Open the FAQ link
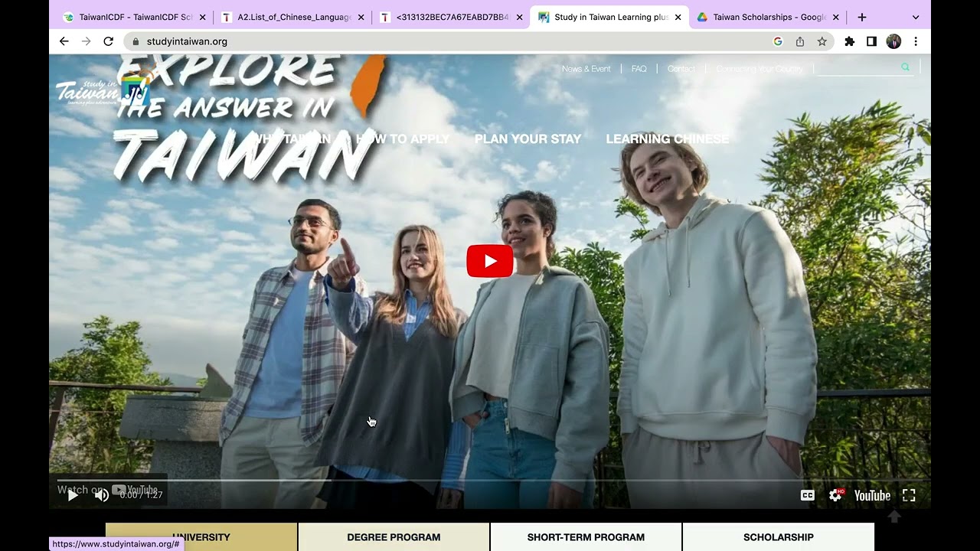This screenshot has width=980, height=551. pyautogui.click(x=639, y=69)
